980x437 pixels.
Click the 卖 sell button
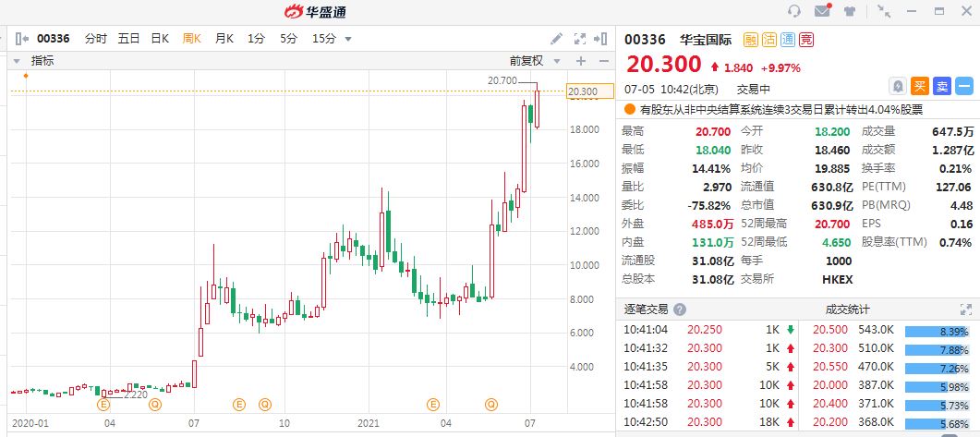[x=942, y=86]
